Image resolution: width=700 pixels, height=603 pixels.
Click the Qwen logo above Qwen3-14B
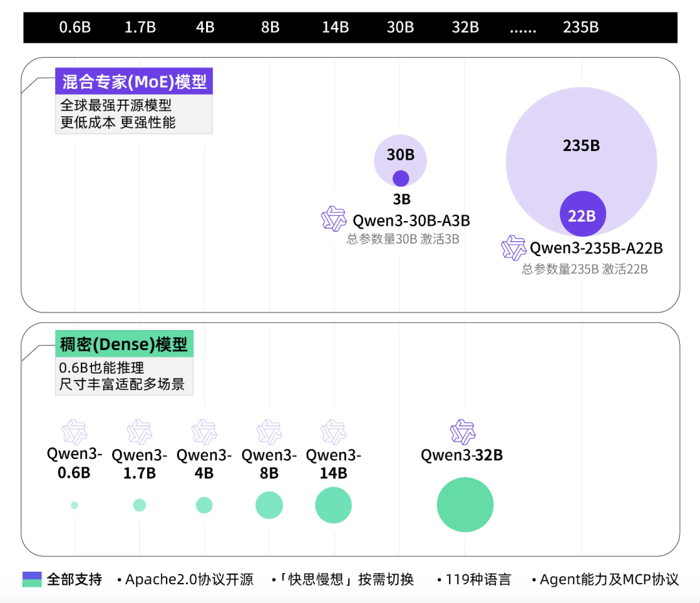334,432
